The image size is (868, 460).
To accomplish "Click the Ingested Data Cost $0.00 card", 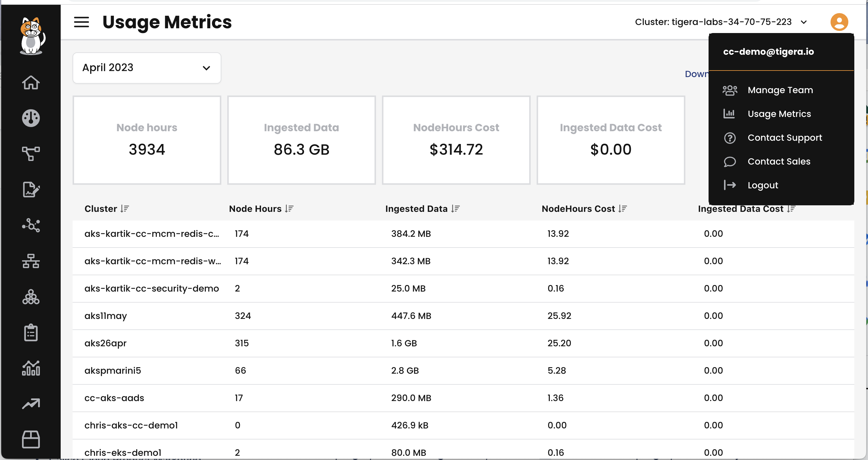I will (611, 140).
